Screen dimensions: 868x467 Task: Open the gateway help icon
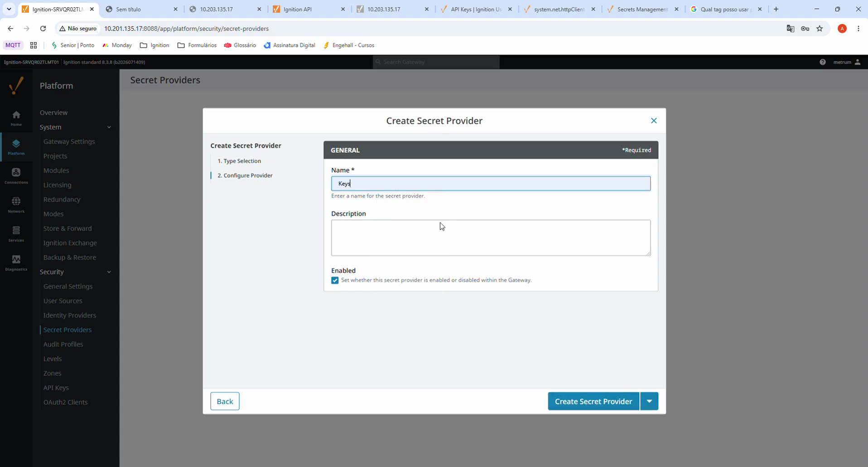click(x=823, y=62)
